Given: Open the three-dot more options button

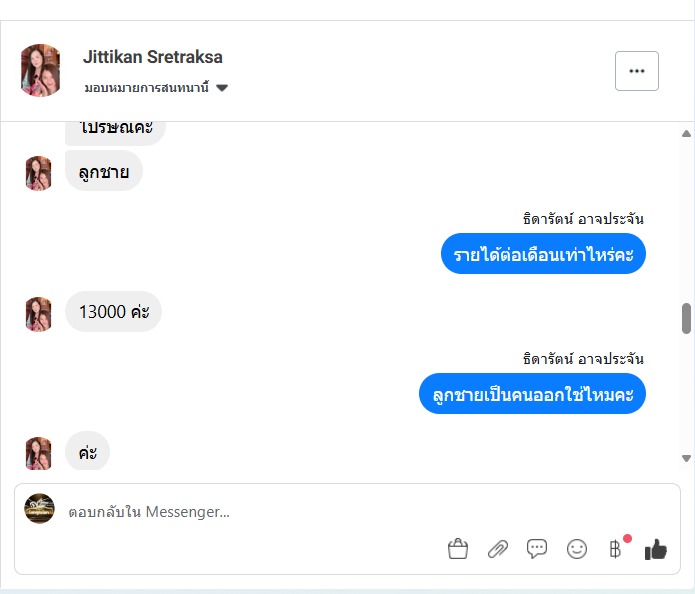Looking at the screenshot, I should (x=636, y=71).
